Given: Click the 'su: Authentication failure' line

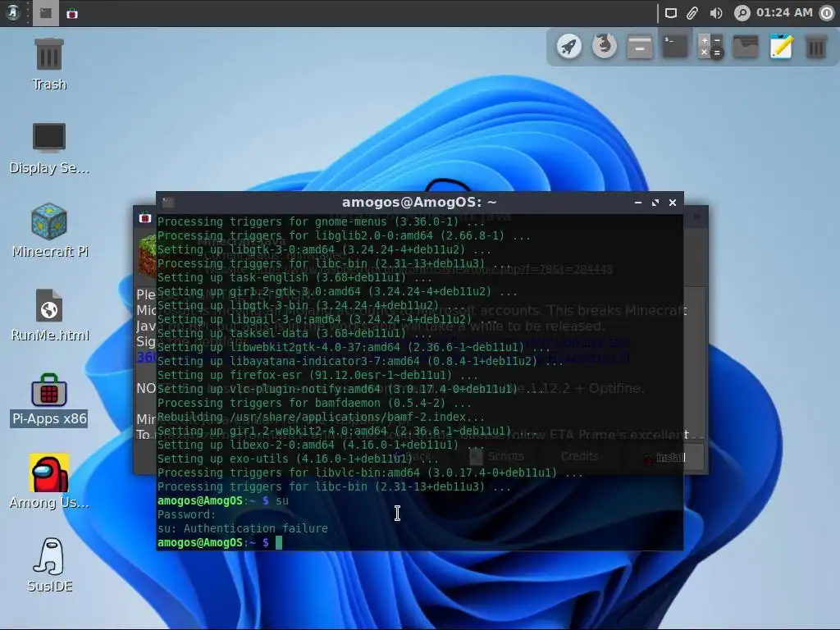Looking at the screenshot, I should tap(243, 528).
